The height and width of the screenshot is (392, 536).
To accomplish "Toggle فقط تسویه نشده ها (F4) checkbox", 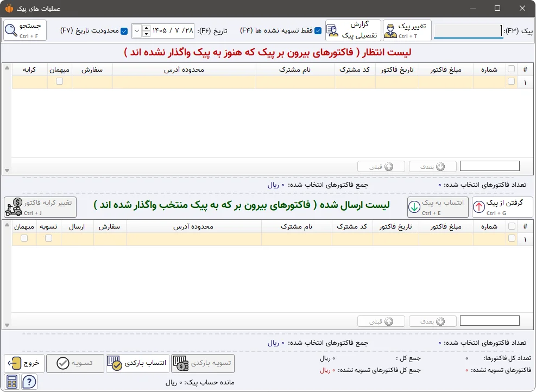I will (x=318, y=31).
